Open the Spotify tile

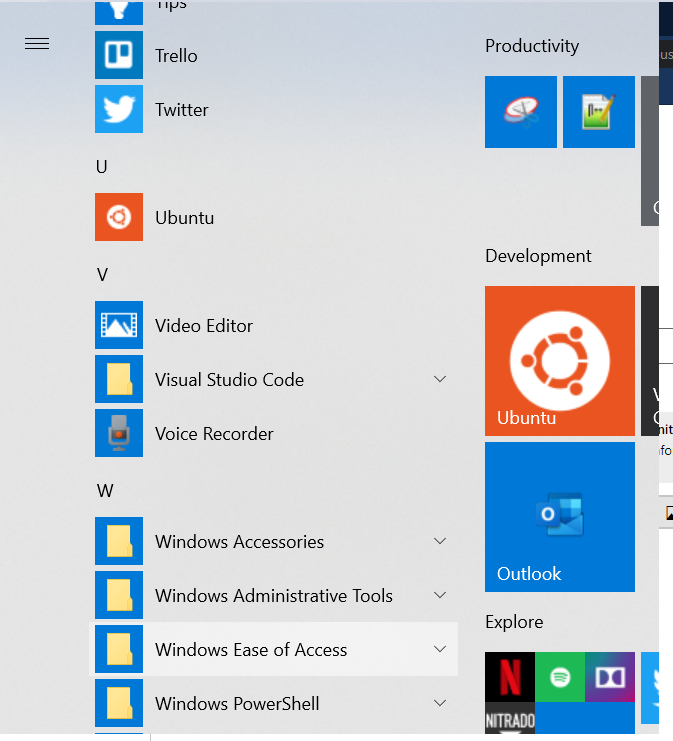click(x=560, y=677)
